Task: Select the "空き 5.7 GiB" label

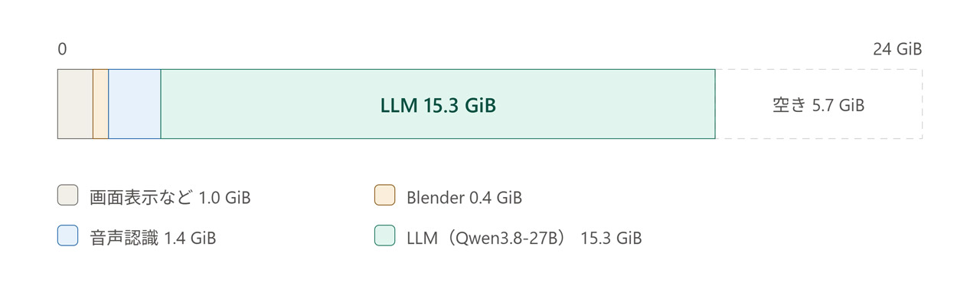Action: [x=818, y=106]
